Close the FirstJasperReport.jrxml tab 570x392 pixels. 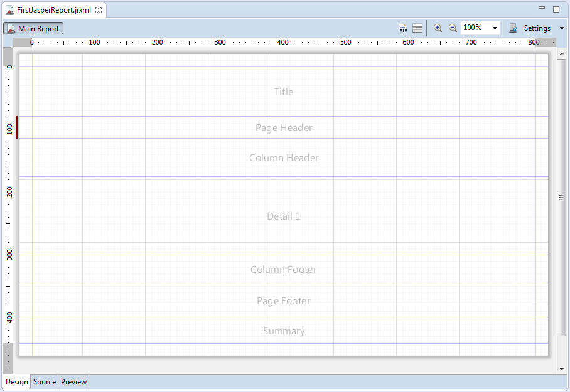click(x=99, y=10)
